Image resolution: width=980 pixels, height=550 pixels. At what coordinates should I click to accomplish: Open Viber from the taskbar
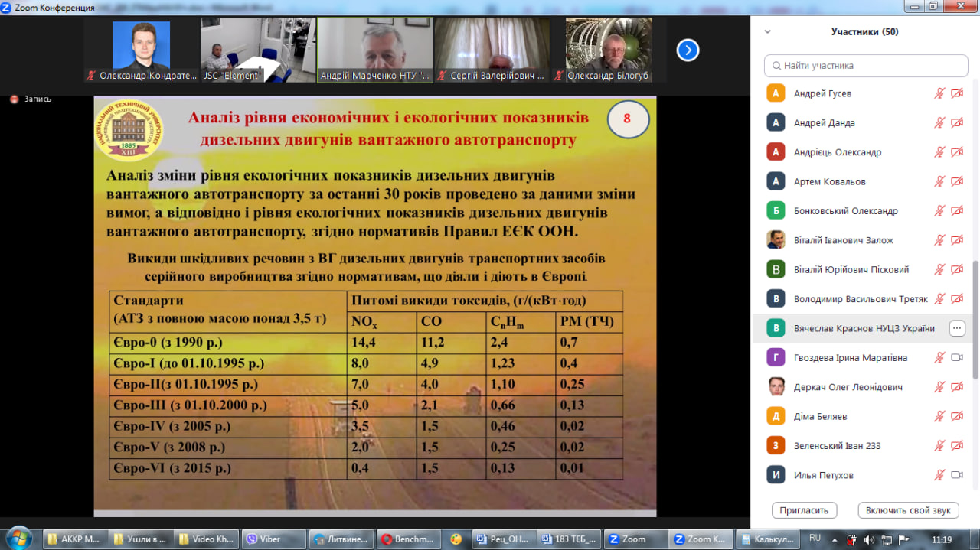pyautogui.click(x=263, y=539)
